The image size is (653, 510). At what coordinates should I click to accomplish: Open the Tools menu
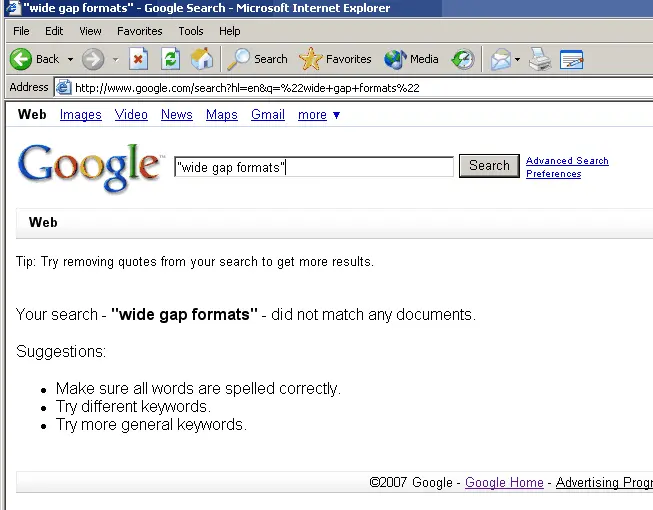[x=191, y=31]
